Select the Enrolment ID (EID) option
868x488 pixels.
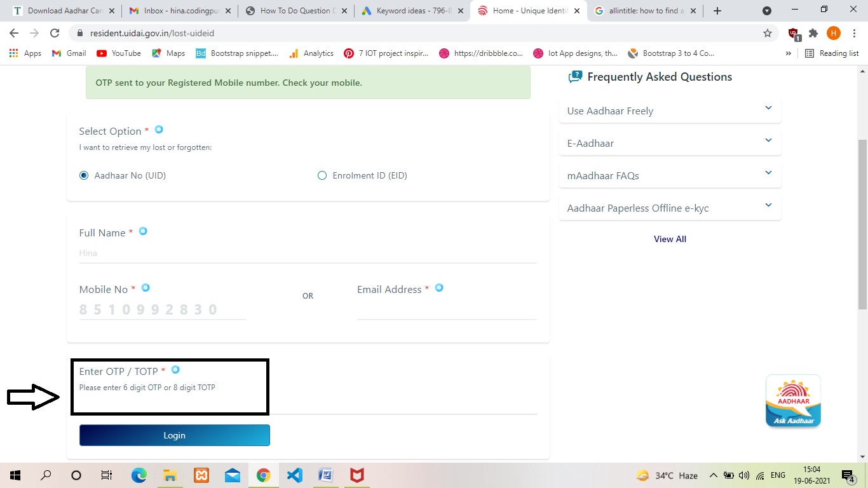(322, 175)
